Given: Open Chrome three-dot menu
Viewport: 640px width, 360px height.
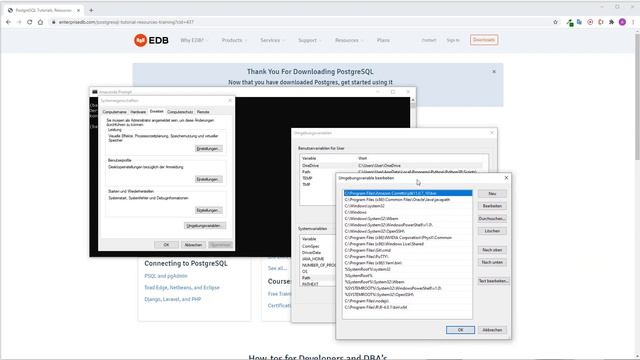Looking at the screenshot, I should [633, 22].
